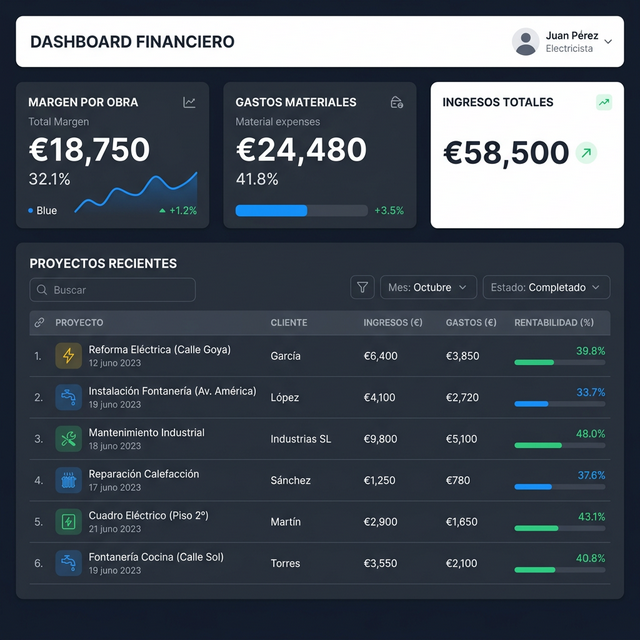This screenshot has height=640, width=640.
Task: Click client name García
Action: click(285, 356)
